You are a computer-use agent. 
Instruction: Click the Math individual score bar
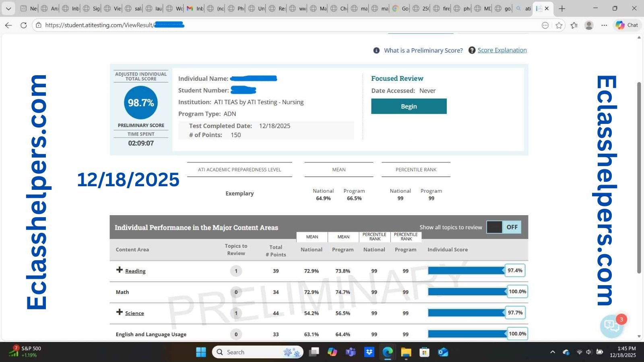point(467,292)
